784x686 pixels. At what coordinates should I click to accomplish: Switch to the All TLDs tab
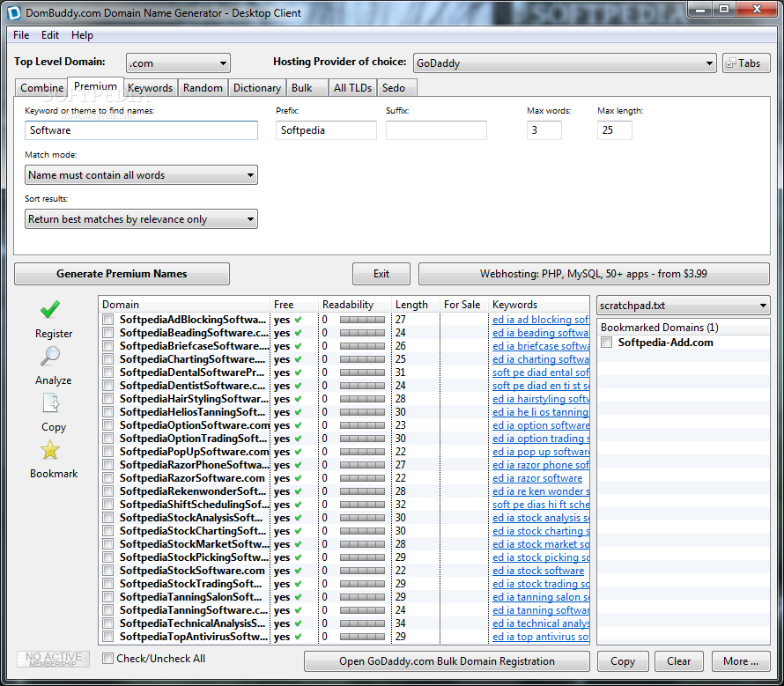352,88
